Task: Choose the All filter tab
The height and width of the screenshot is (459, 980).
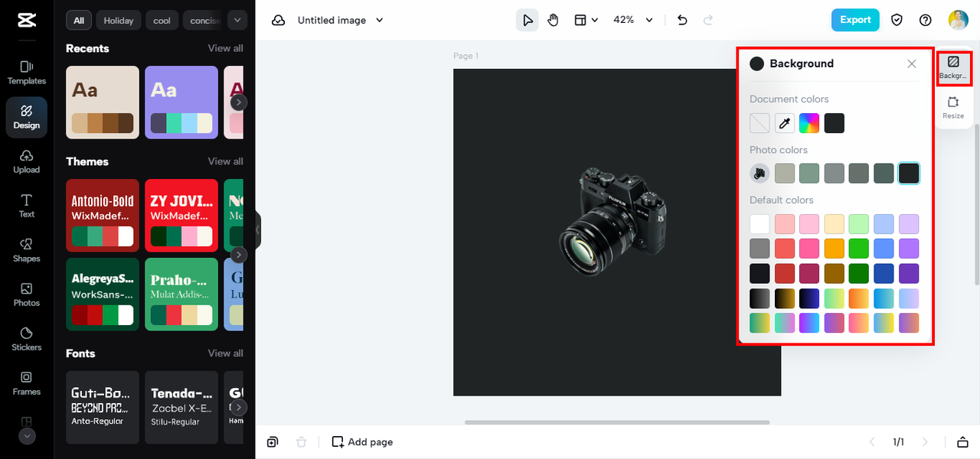Action: point(79,21)
